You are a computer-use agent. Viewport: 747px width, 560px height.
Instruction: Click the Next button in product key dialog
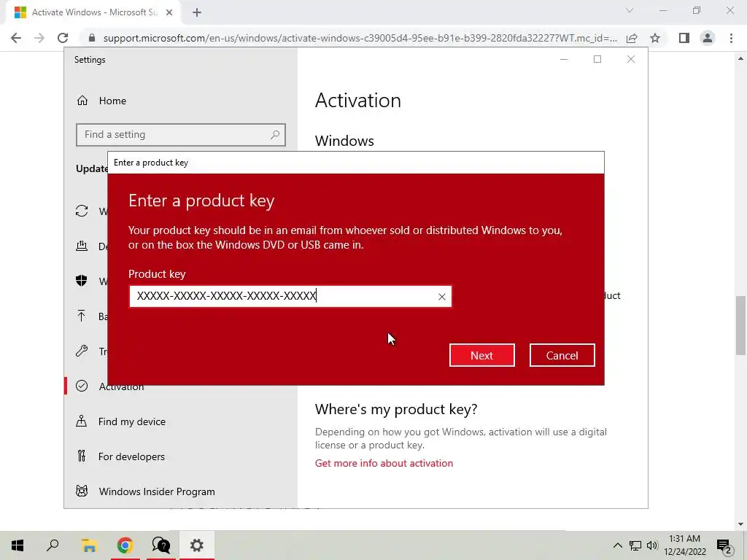[481, 355]
